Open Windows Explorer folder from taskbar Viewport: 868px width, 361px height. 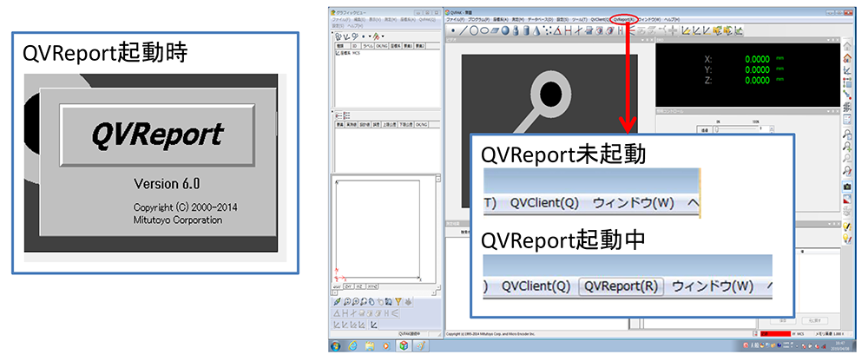point(369,346)
